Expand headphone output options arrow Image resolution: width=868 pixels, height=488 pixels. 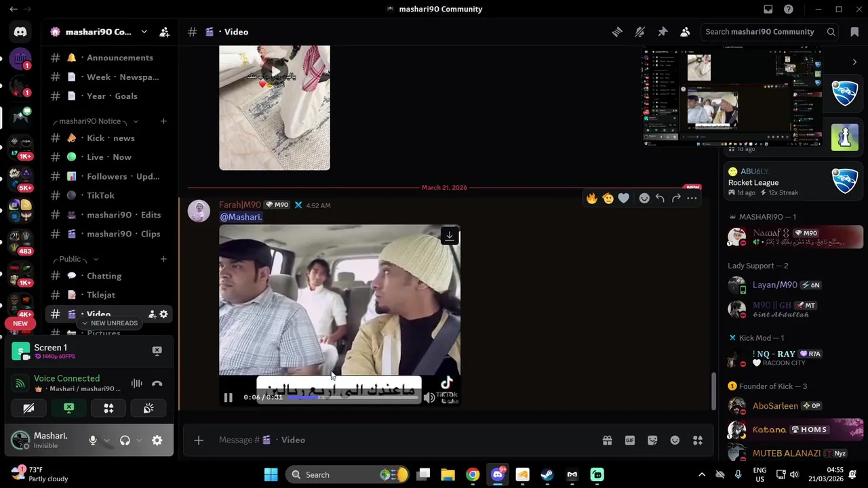point(139,441)
